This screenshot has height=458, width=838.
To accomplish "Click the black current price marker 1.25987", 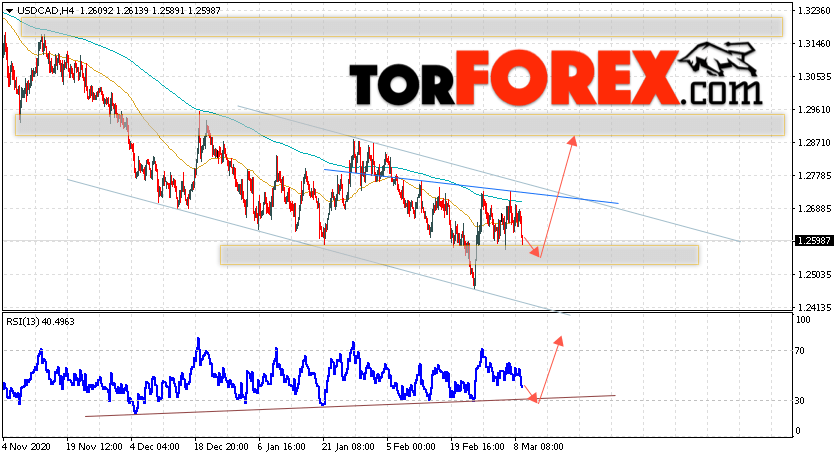I will pos(814,241).
